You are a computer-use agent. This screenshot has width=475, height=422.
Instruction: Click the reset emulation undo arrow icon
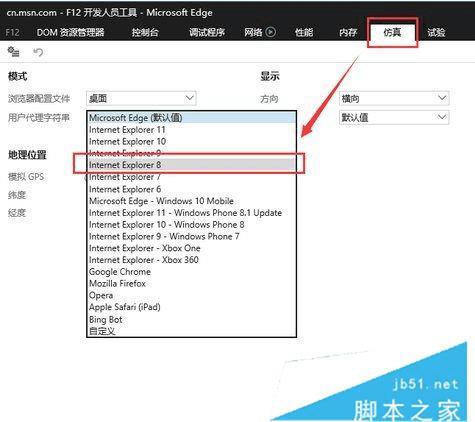(38, 52)
